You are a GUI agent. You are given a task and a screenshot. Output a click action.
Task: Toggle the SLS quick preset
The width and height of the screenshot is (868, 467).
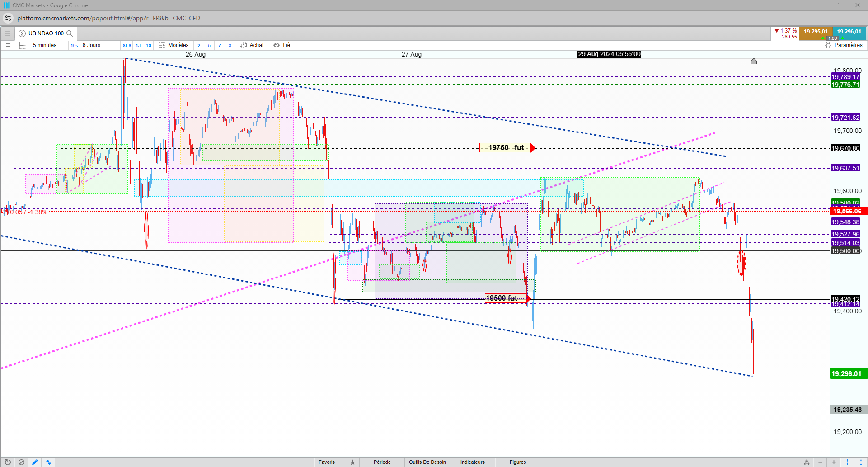pos(127,45)
